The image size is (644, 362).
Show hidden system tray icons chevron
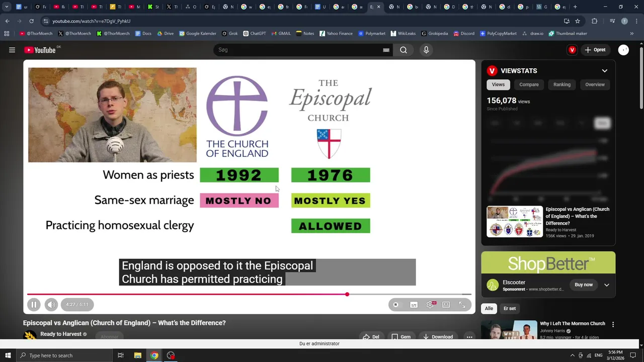click(572, 355)
